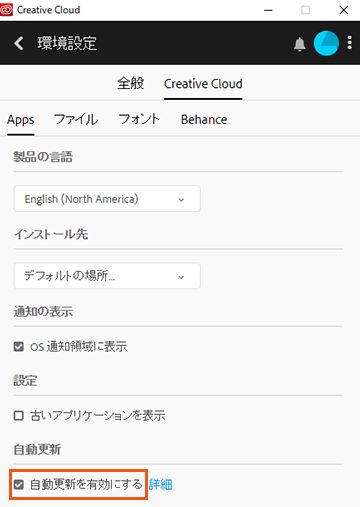Open notifications bell icon
The image size is (360, 507).
tap(300, 44)
